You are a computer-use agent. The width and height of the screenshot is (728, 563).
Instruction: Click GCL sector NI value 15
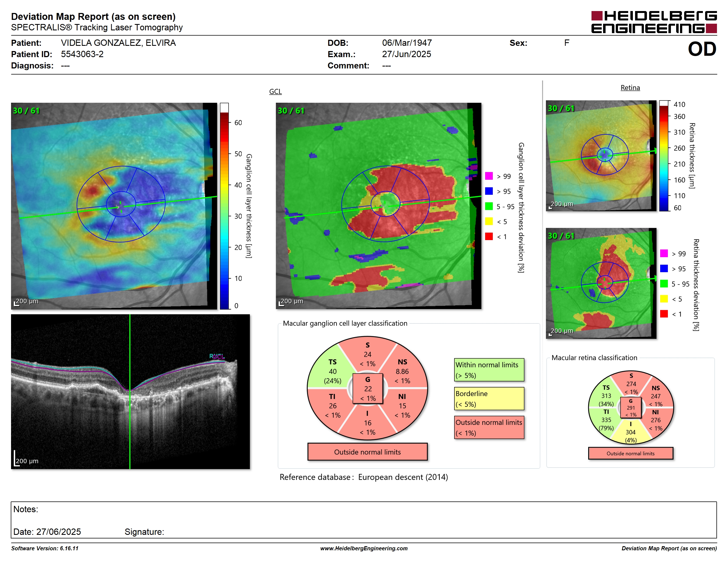point(402,406)
